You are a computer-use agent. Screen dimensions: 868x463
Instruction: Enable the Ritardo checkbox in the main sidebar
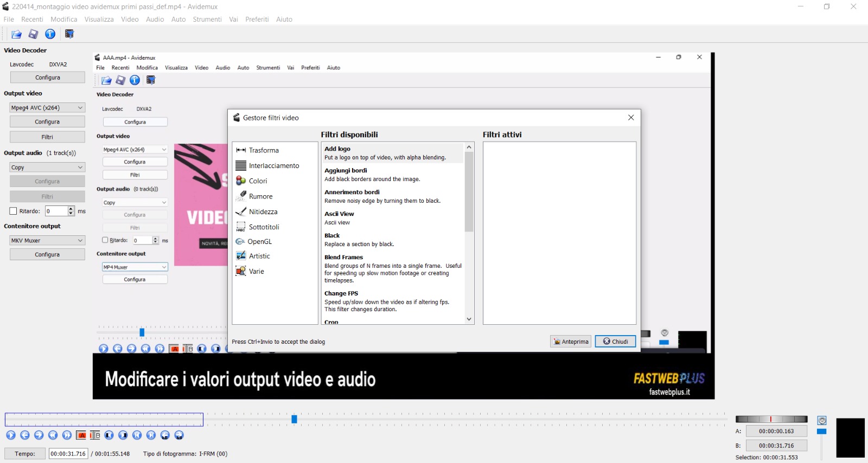[14, 211]
